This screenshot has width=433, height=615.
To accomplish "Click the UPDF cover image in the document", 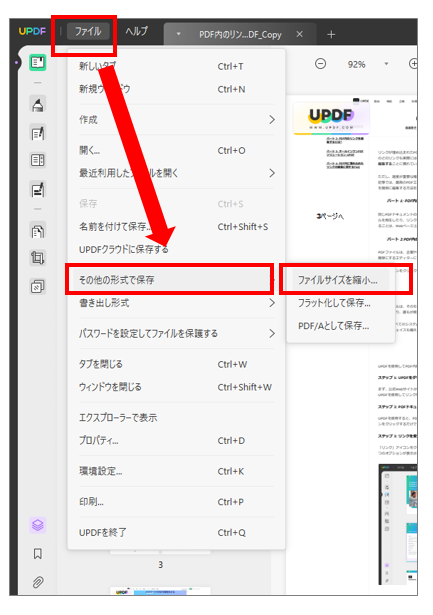I will tap(331, 118).
